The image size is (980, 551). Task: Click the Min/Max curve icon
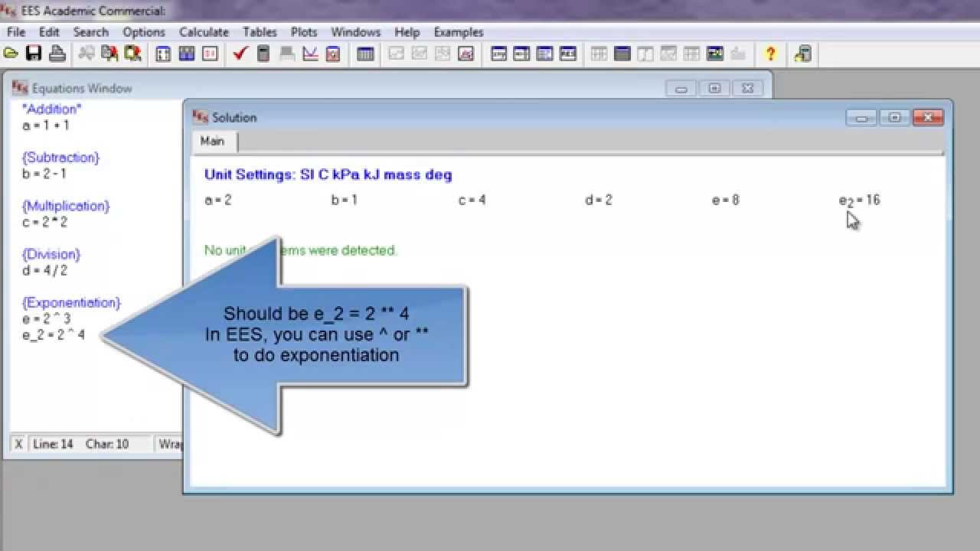click(310, 54)
